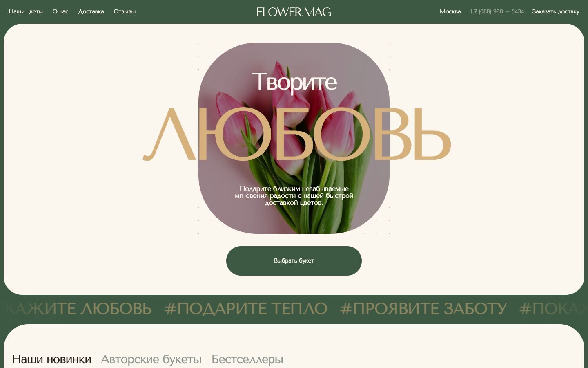Image resolution: width=588 pixels, height=368 pixels.
Task: Click the Подарите близким description paragraph
Action: tap(294, 195)
